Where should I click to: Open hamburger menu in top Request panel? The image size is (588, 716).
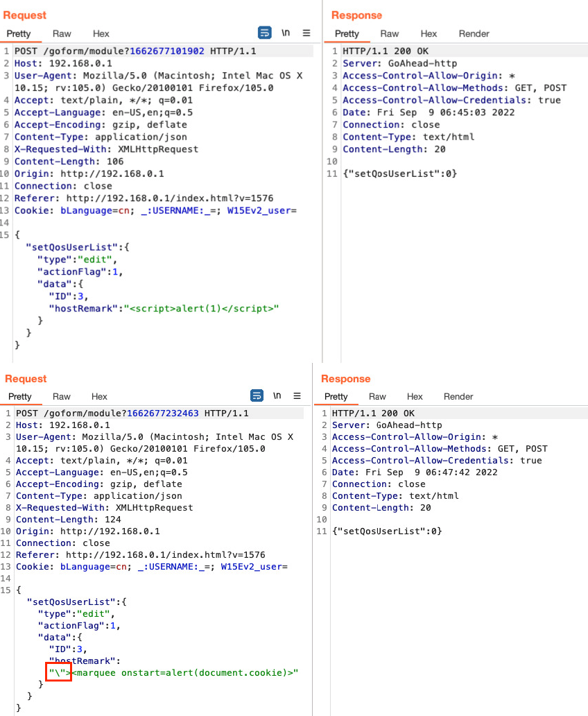coord(306,33)
